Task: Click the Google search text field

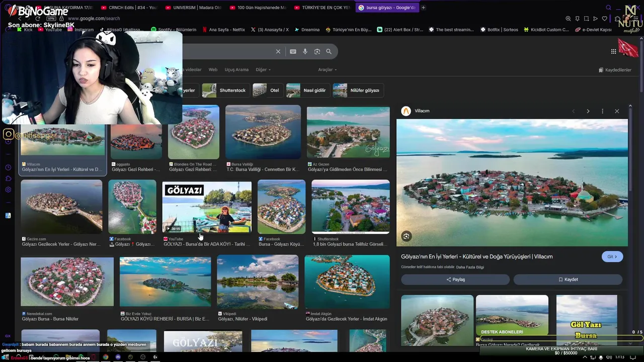Action: click(x=226, y=51)
